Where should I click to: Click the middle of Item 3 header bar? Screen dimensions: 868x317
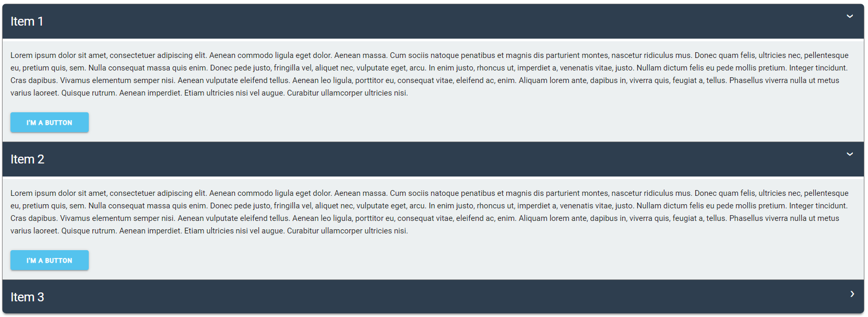(433, 297)
